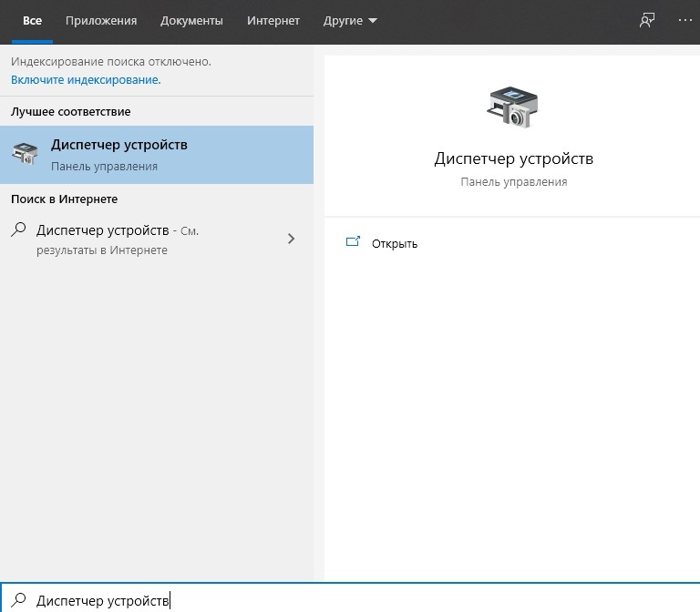This screenshot has width=700, height=612.
Task: Click Панель управления subtitle in preview pane
Action: coord(514,182)
